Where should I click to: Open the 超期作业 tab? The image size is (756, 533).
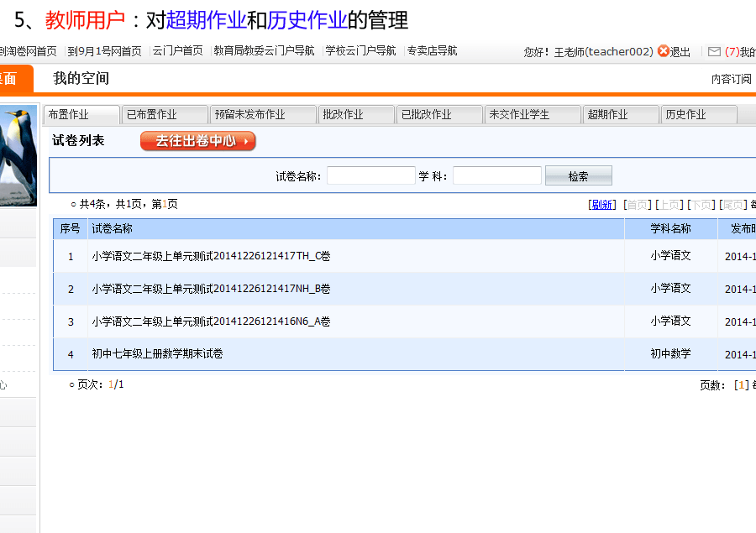coord(620,115)
